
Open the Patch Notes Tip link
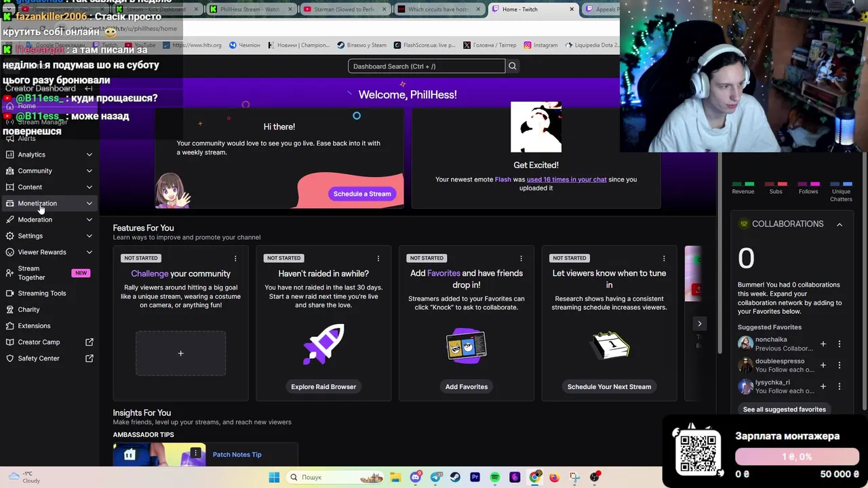(237, 455)
